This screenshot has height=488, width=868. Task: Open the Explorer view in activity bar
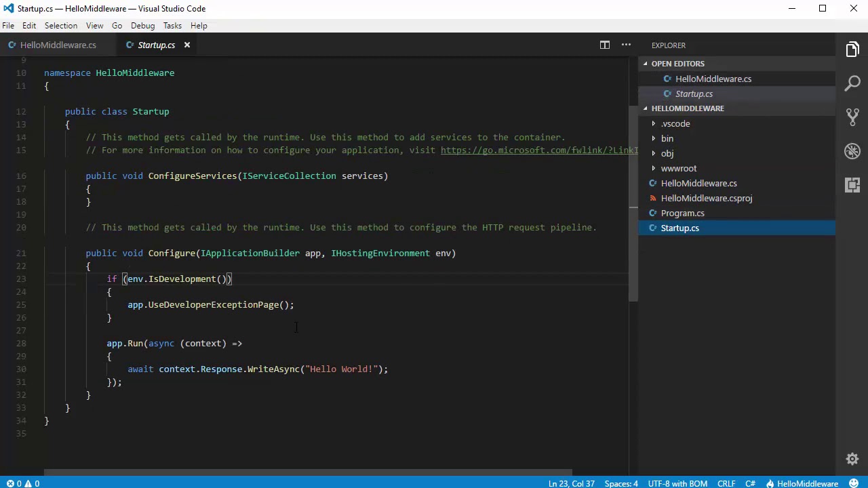coord(852,49)
